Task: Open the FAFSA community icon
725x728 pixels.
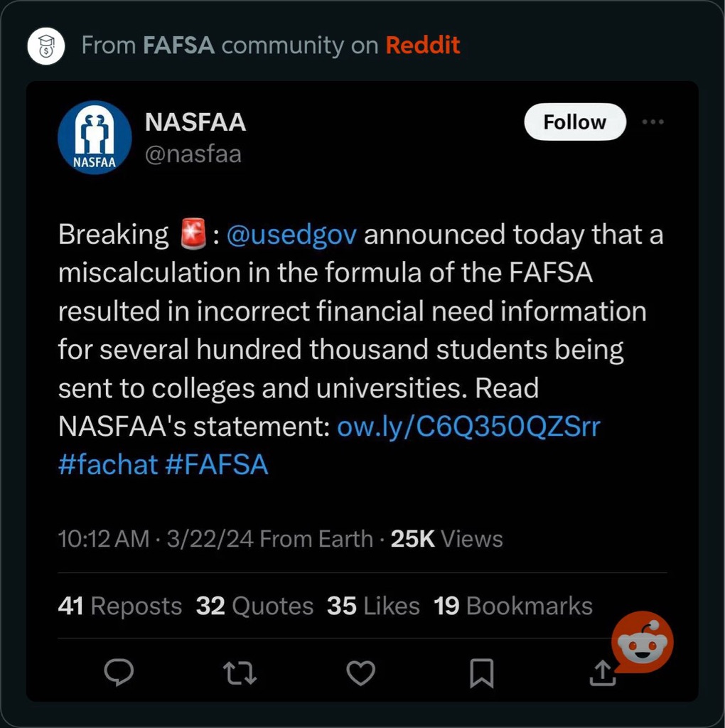Action: [x=45, y=46]
